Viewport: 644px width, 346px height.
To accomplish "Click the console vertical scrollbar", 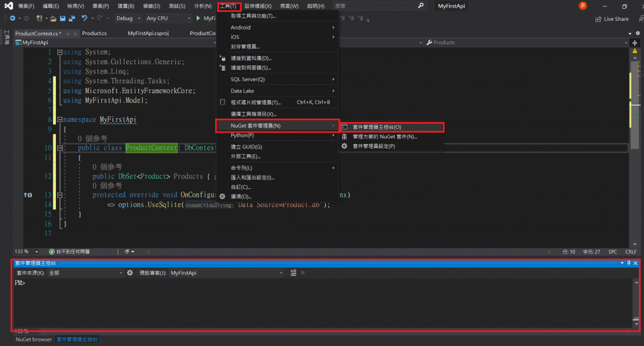I will coord(636,304).
